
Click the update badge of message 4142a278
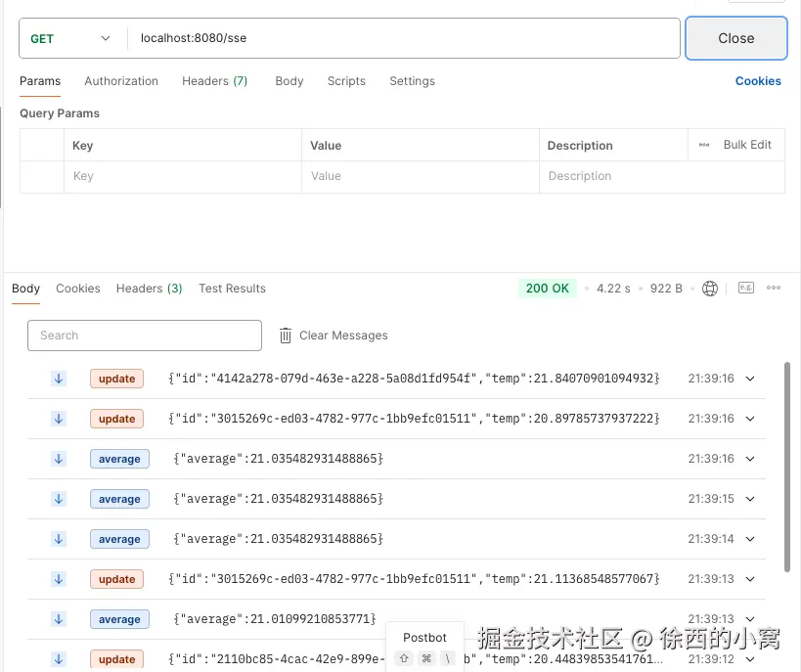point(117,379)
